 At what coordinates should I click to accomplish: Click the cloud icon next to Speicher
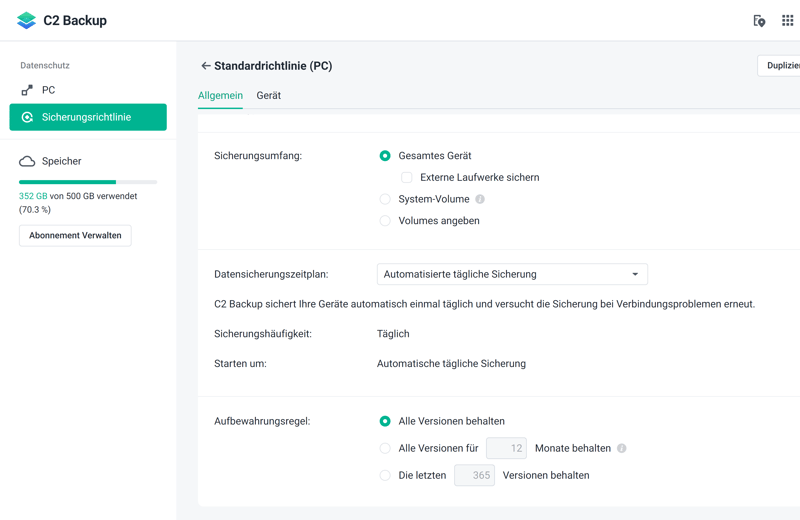pyautogui.click(x=27, y=161)
